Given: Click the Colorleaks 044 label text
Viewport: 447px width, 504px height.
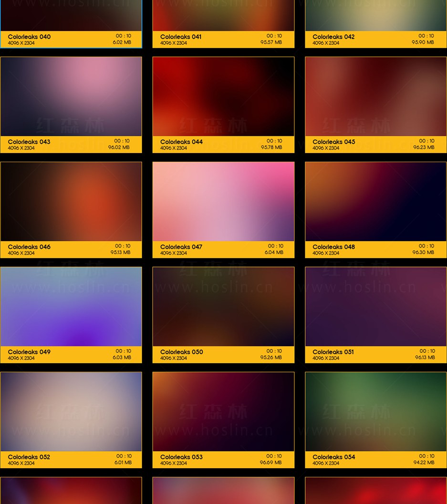Looking at the screenshot, I should (181, 142).
